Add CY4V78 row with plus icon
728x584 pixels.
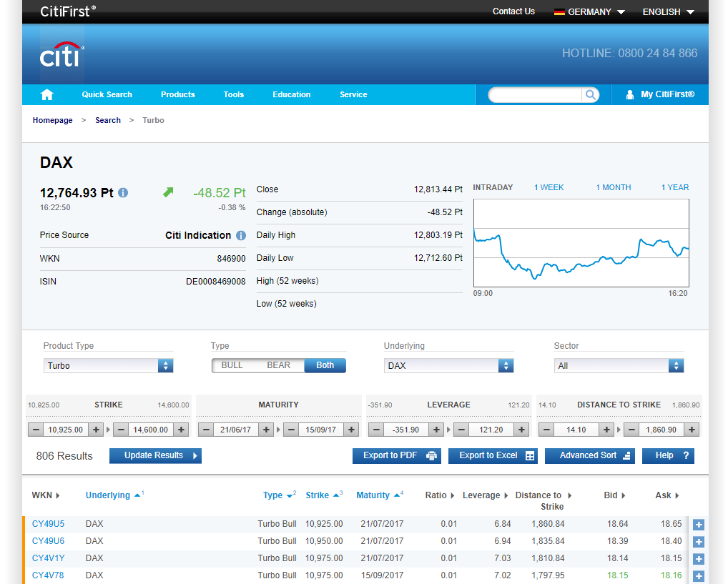pyautogui.click(x=698, y=576)
